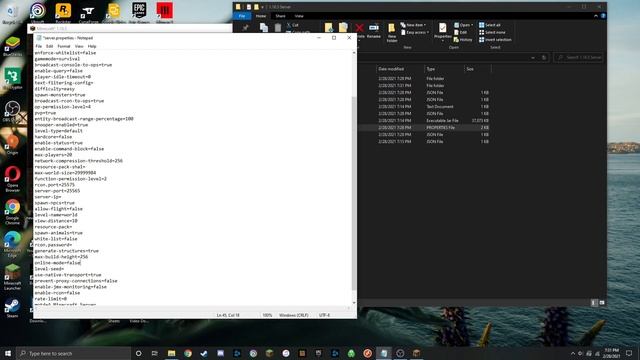Click the difficulty=easy line in Notepad

point(54,89)
